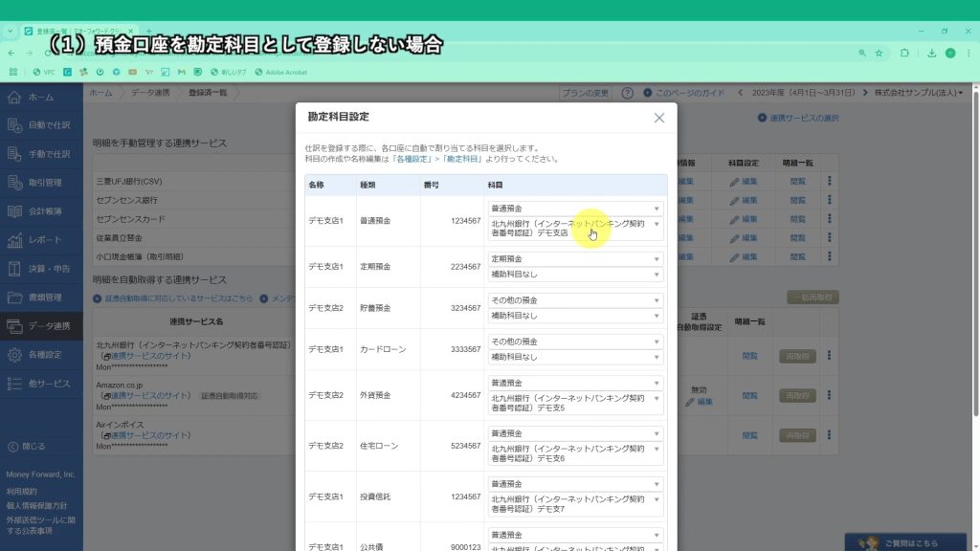Open the three-dot menu for 小口現金帳簿

(x=830, y=256)
